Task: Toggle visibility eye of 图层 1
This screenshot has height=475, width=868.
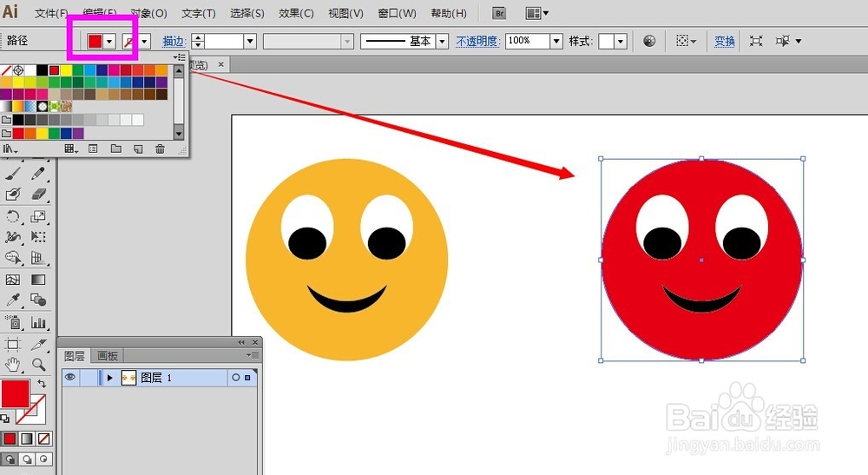Action: point(69,377)
